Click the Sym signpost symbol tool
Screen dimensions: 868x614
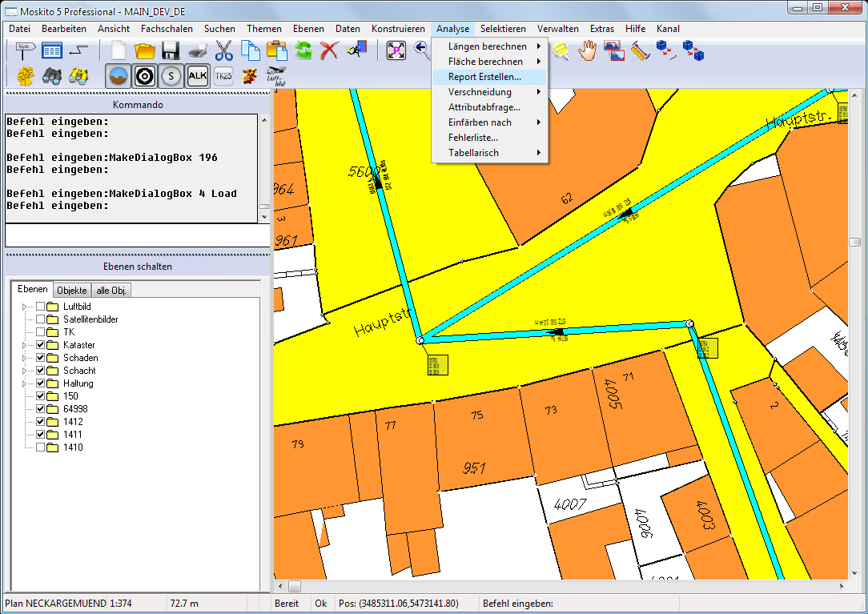(24, 51)
